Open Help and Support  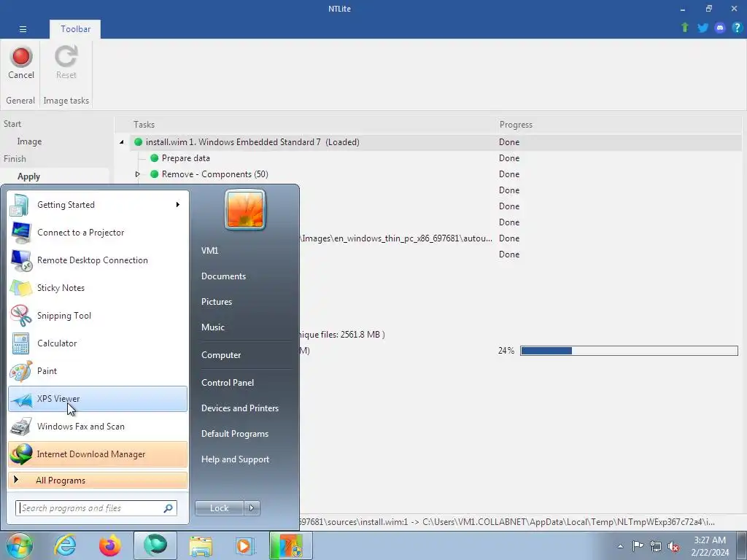tap(236, 459)
